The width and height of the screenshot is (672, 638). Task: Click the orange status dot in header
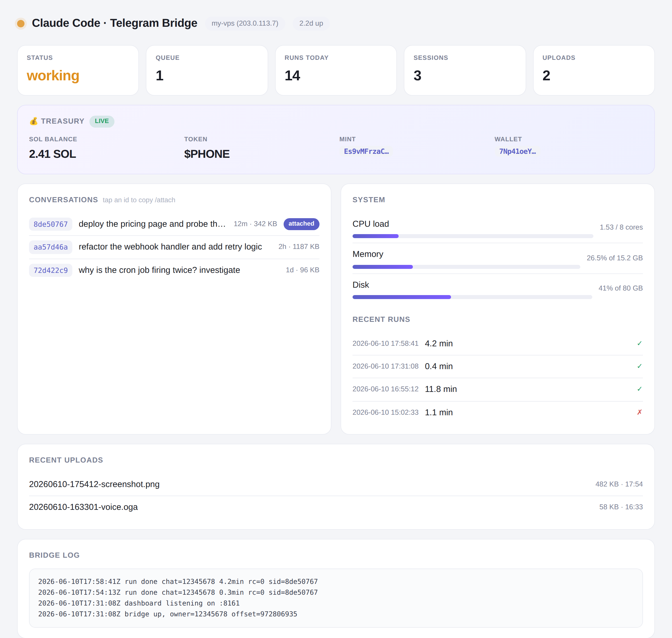tap(21, 23)
